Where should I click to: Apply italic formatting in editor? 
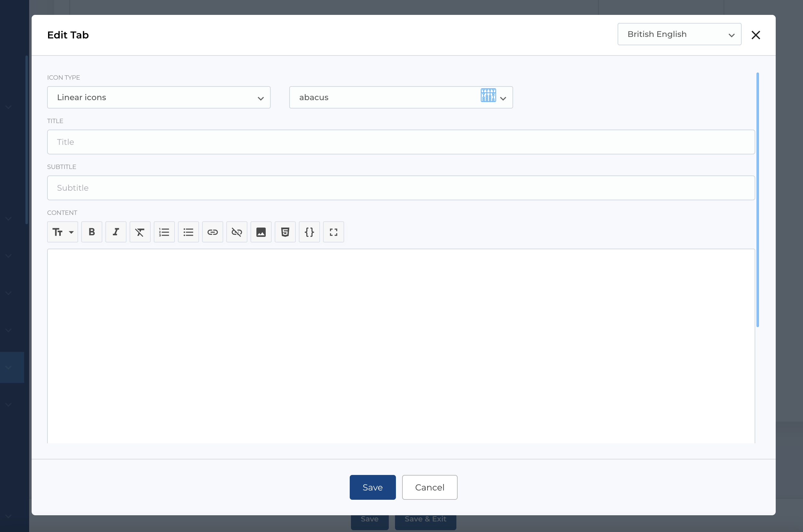[116, 232]
